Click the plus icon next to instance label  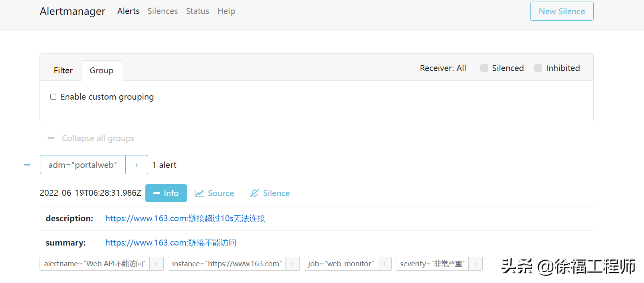(x=293, y=264)
